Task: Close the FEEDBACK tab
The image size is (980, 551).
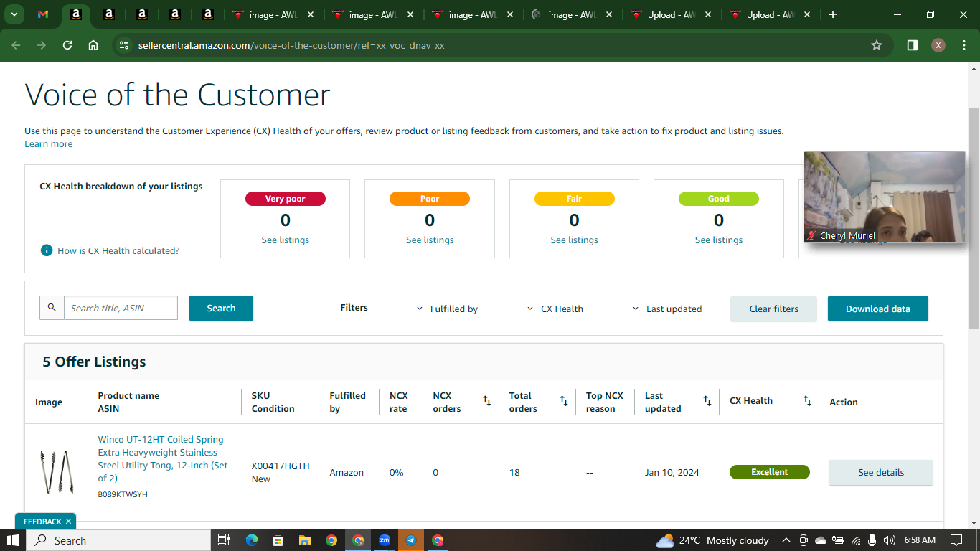Action: pyautogui.click(x=68, y=522)
